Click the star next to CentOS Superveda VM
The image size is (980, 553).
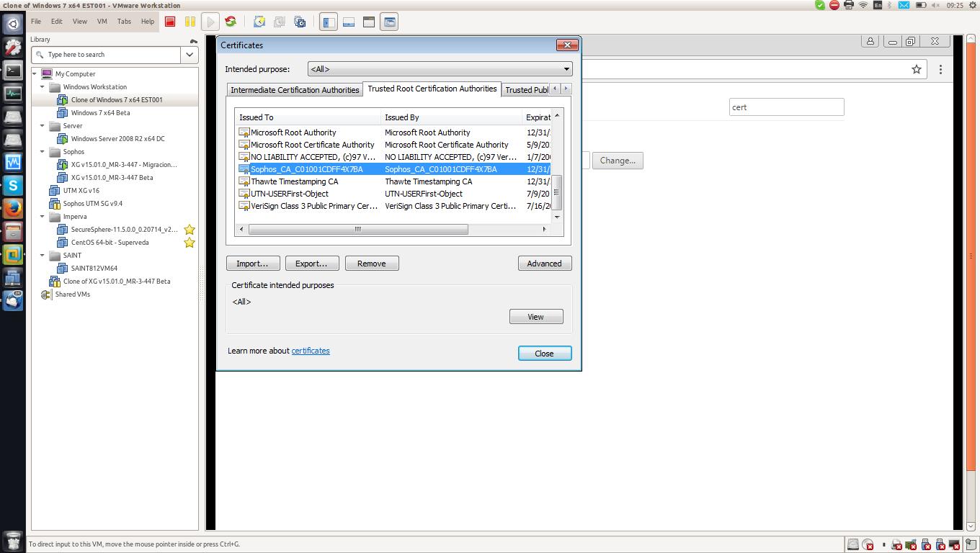tap(190, 243)
